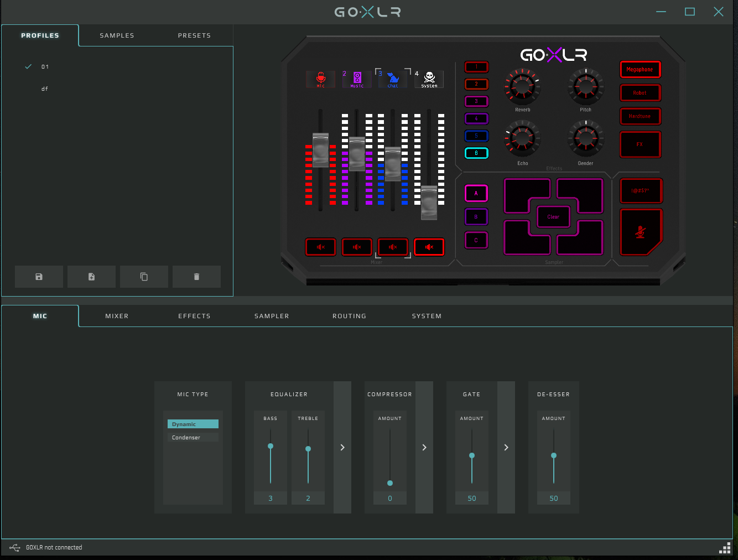Delete the selected profile
This screenshot has width=738, height=560.
coord(196,276)
